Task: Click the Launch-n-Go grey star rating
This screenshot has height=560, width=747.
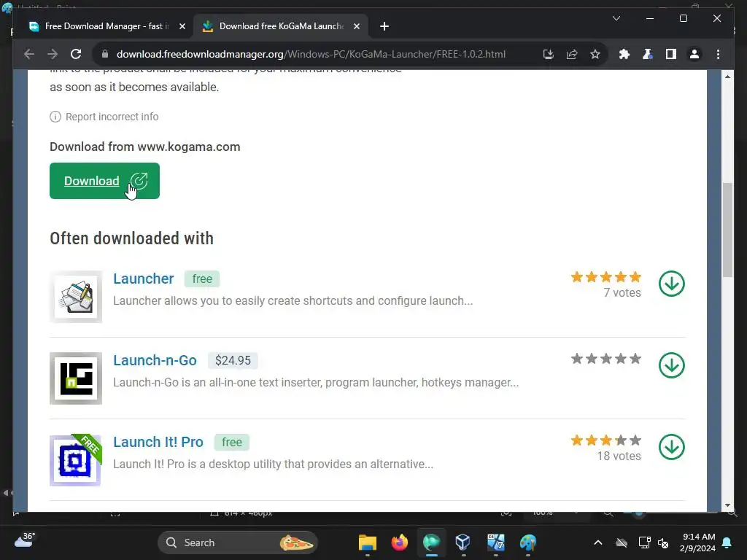Action: [606, 359]
